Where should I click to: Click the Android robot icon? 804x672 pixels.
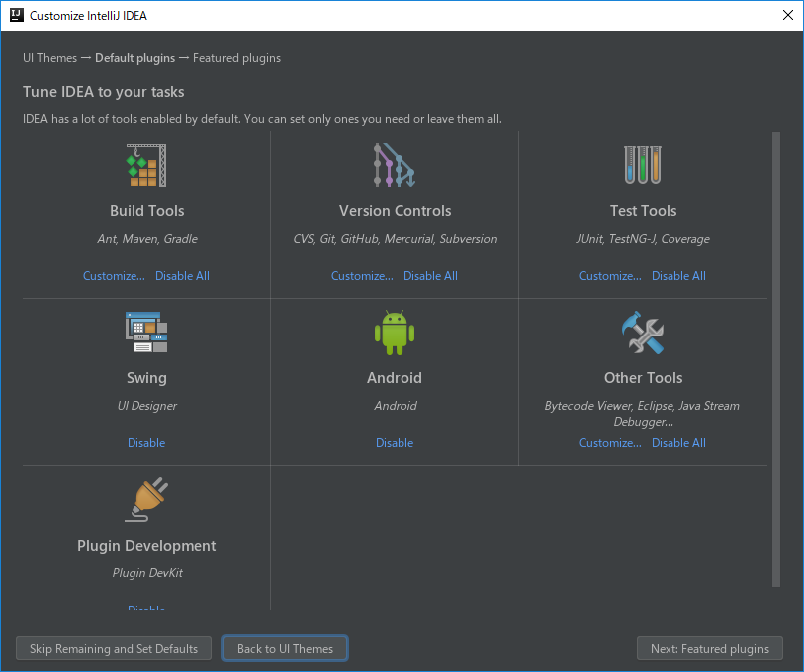point(395,333)
